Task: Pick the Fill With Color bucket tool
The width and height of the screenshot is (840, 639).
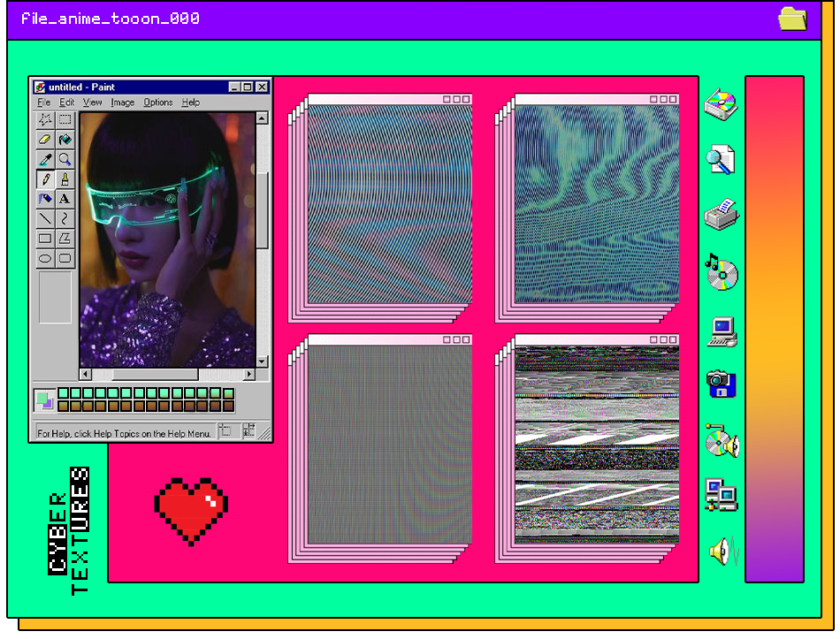Action: 65,140
